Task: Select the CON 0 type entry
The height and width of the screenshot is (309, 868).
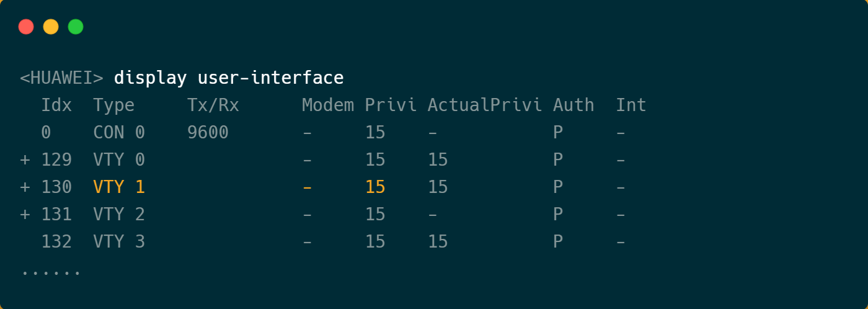Action: coord(119,133)
